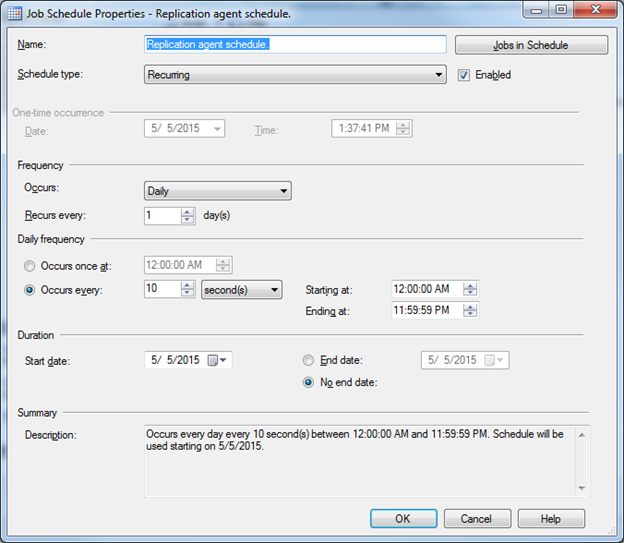Click the Recurs every day(s) spinner arrows
This screenshot has height=543, width=624.
point(187,216)
